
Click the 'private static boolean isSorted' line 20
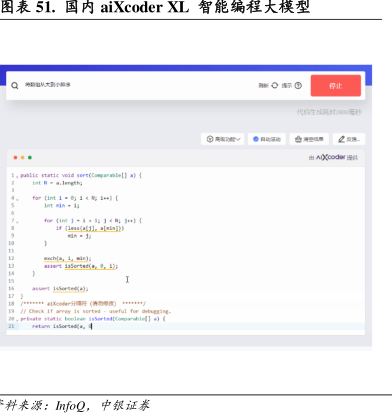(x=93, y=319)
